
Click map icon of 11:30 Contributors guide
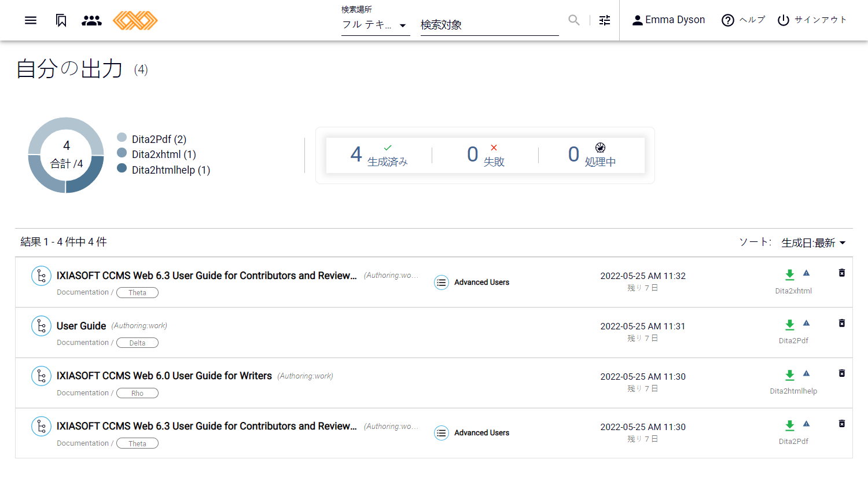tap(41, 427)
